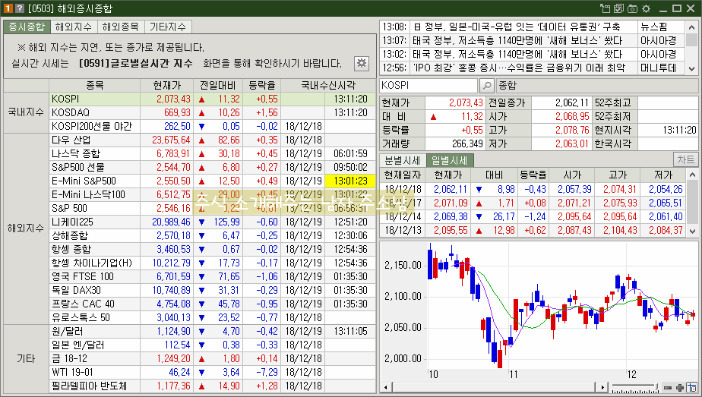Viewport: 702px width, 397px height.
Task: Click the screen capture camera icon
Action: click(x=632, y=9)
